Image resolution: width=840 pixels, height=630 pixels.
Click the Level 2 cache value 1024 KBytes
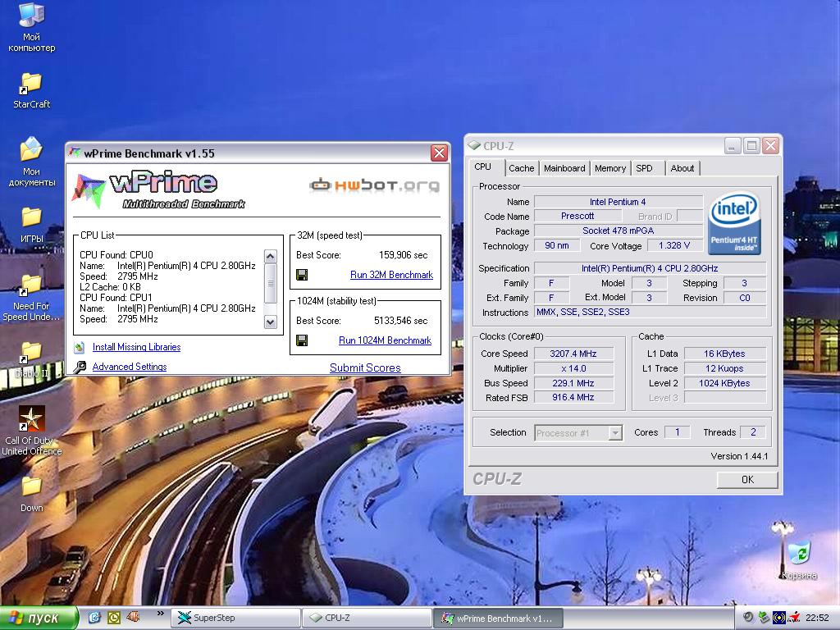pyautogui.click(x=724, y=383)
